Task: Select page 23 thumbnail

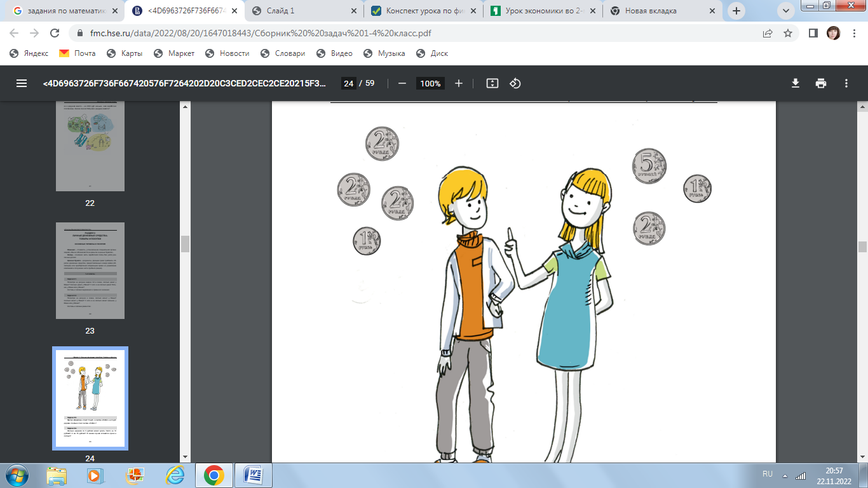Action: [x=90, y=271]
